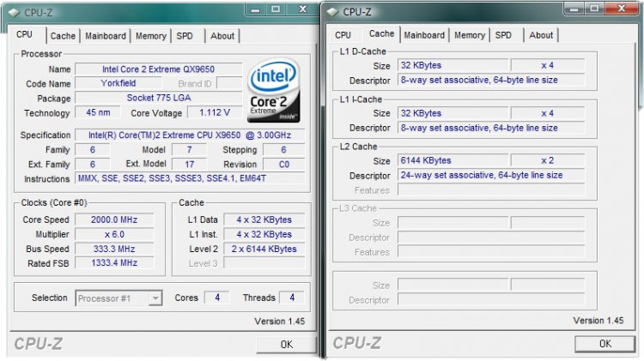Click Technology value '45 nm'
The image size is (644, 361).
point(98,112)
